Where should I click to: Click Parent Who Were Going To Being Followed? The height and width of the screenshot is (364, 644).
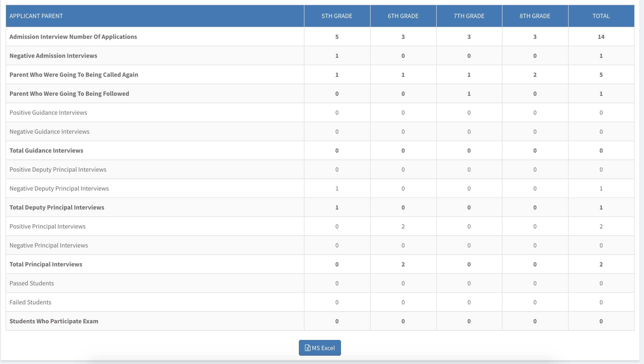[x=69, y=94]
